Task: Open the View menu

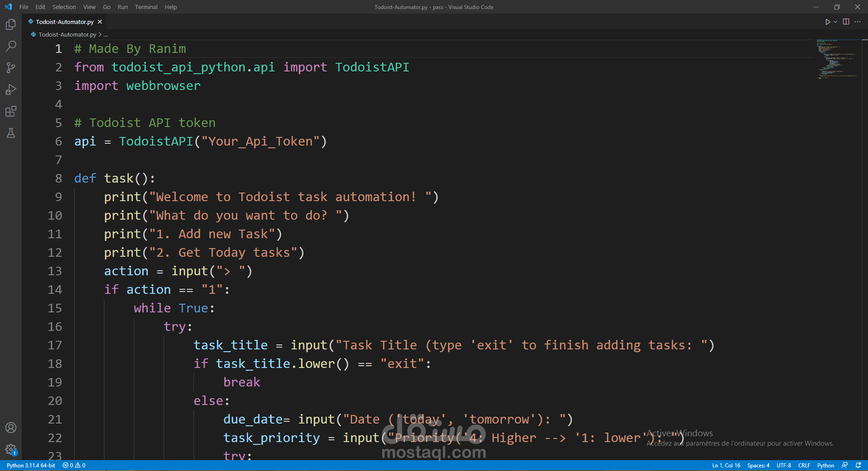Action: tap(90, 7)
